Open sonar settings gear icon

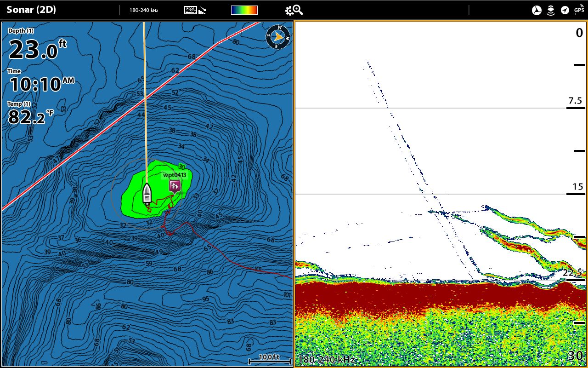[289, 10]
